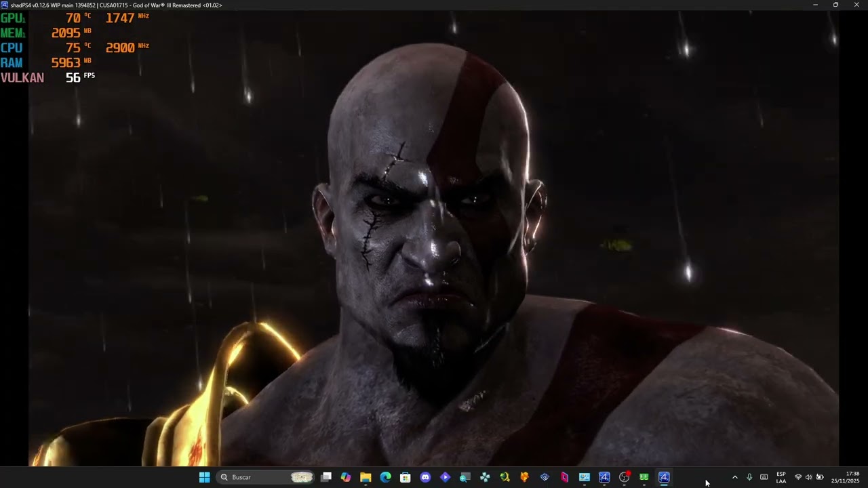Click the RAM 5963 MB overlay value
Screen dimensions: 868x488
click(71, 62)
